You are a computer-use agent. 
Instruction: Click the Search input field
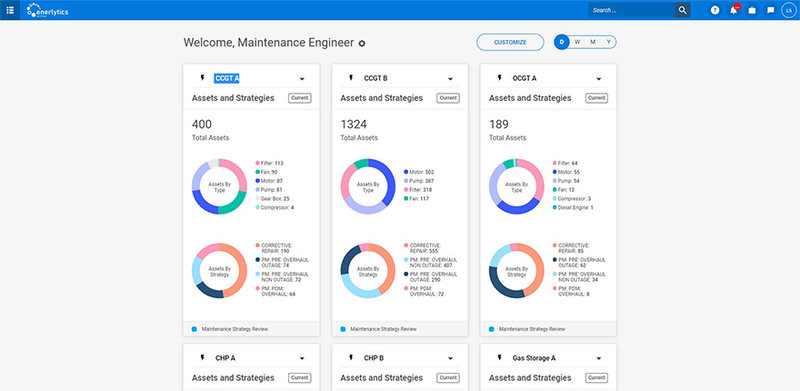click(632, 10)
